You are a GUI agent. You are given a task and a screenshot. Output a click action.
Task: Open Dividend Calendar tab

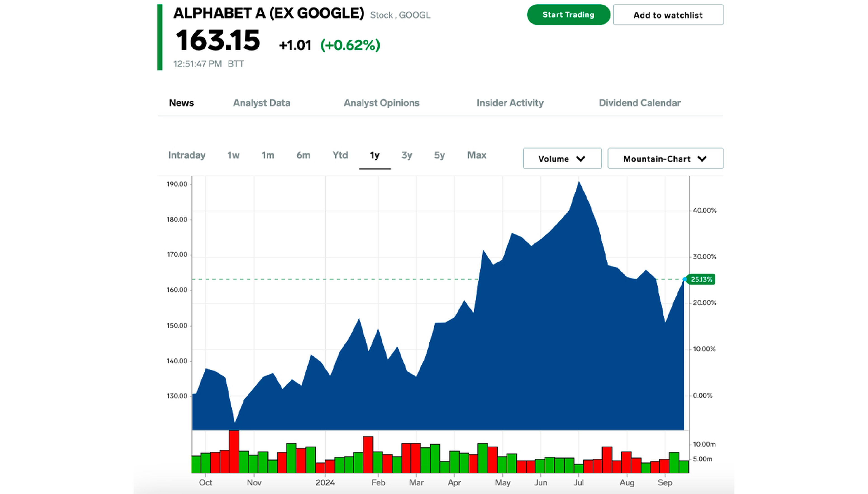tap(639, 103)
